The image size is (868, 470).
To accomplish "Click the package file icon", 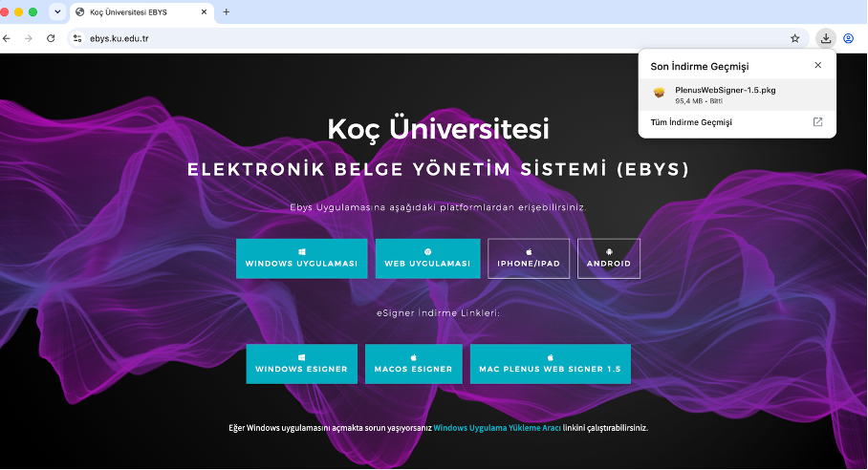I will pyautogui.click(x=659, y=93).
